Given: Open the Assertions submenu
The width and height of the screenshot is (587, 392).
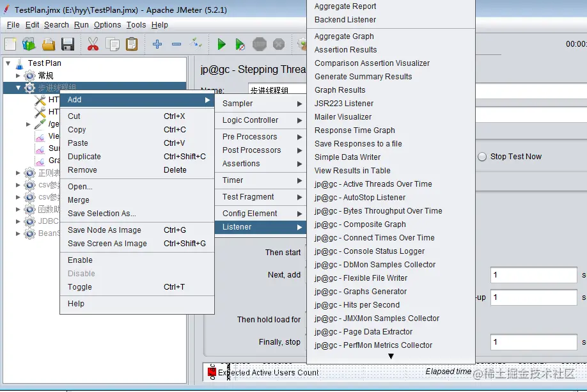Looking at the screenshot, I should click(x=261, y=164).
